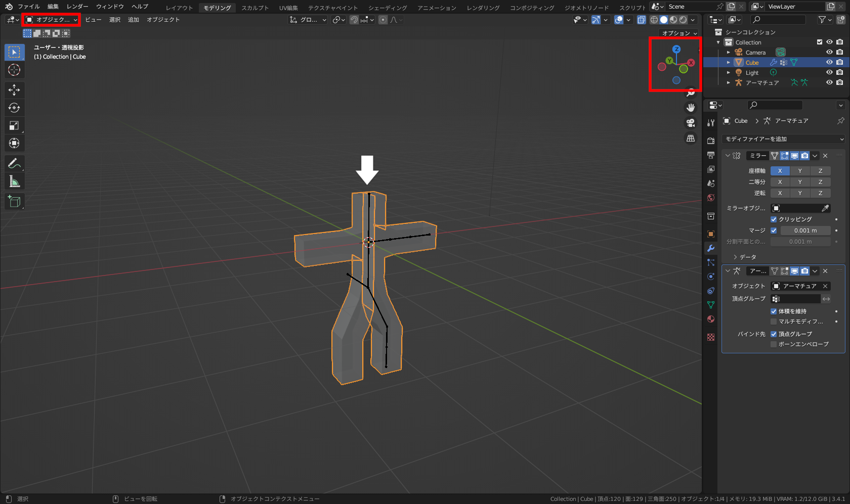
Task: Choose the Measure ruler tool
Action: click(14, 181)
